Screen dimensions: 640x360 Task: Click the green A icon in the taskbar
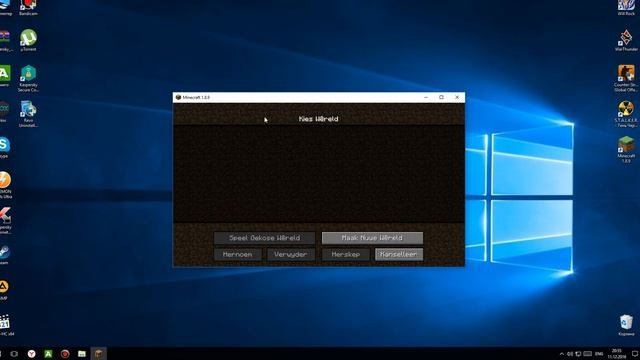(48, 354)
